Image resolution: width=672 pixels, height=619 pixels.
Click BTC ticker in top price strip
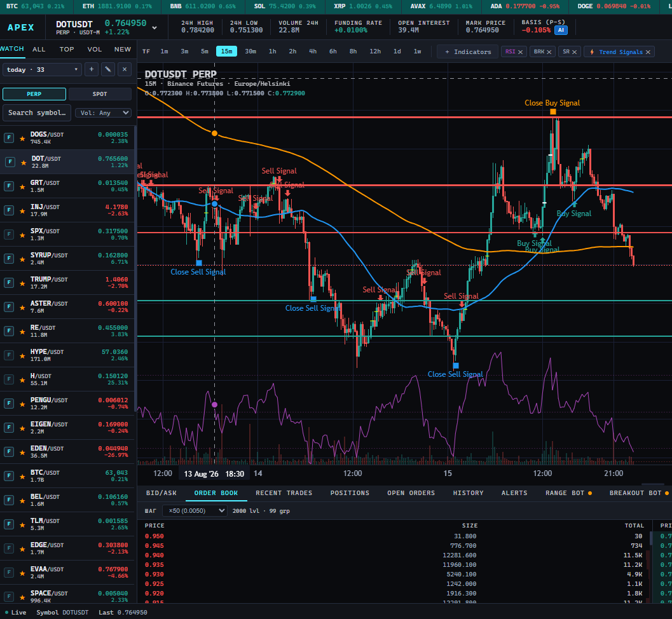click(x=35, y=6)
